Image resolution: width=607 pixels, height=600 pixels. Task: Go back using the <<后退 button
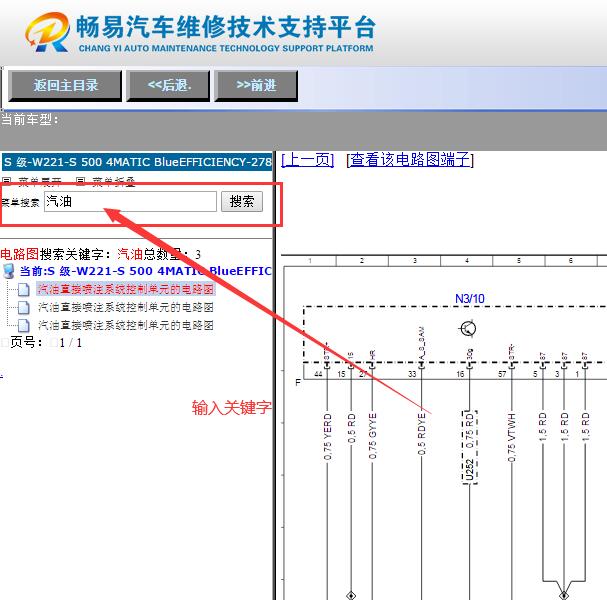168,86
